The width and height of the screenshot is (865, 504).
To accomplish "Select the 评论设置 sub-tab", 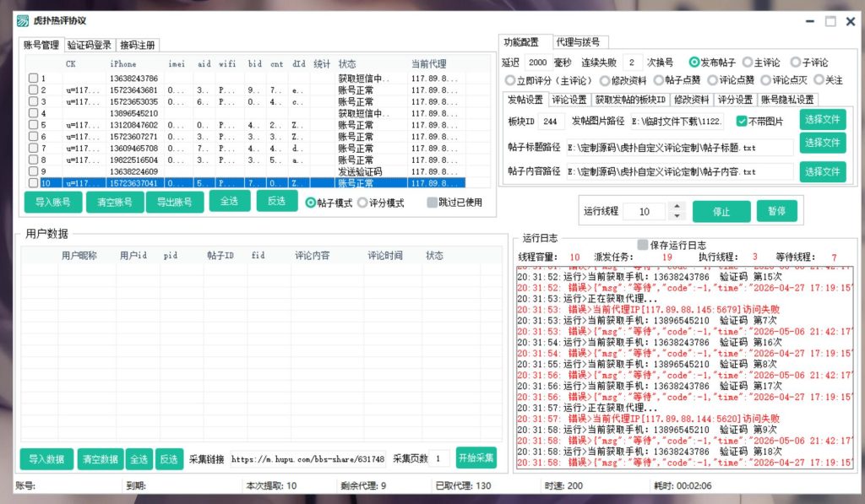I will click(569, 100).
